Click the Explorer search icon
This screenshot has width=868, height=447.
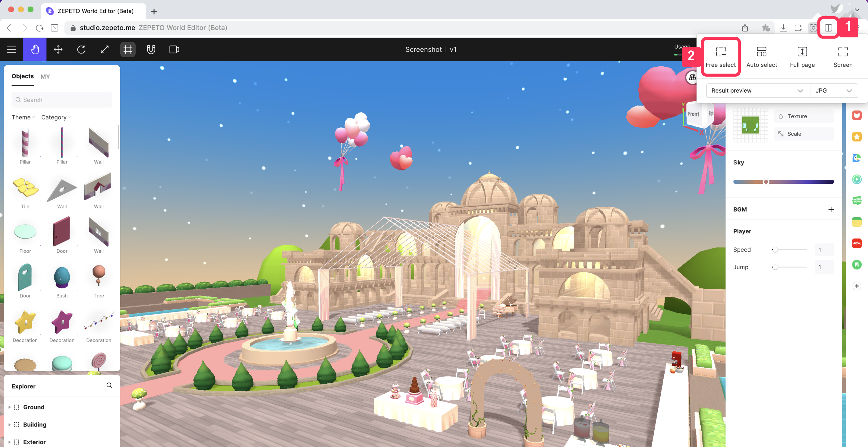(x=109, y=385)
